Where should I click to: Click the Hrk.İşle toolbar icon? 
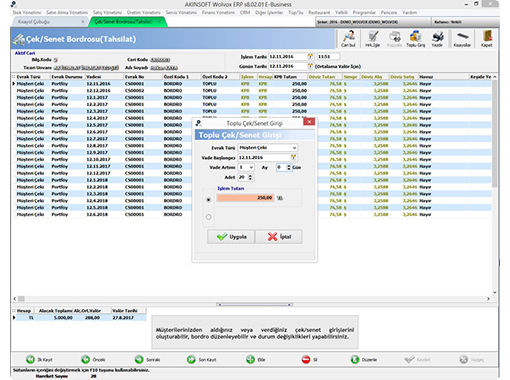point(373,39)
